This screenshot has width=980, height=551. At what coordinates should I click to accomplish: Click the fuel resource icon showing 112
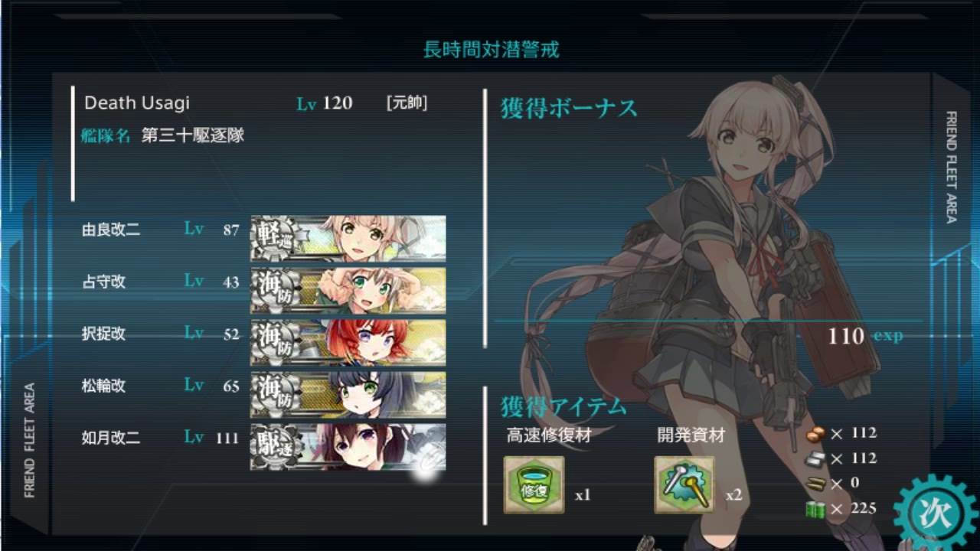816,434
